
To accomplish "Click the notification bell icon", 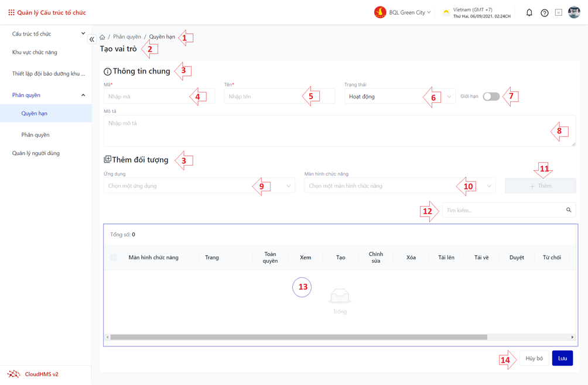I will coord(529,12).
